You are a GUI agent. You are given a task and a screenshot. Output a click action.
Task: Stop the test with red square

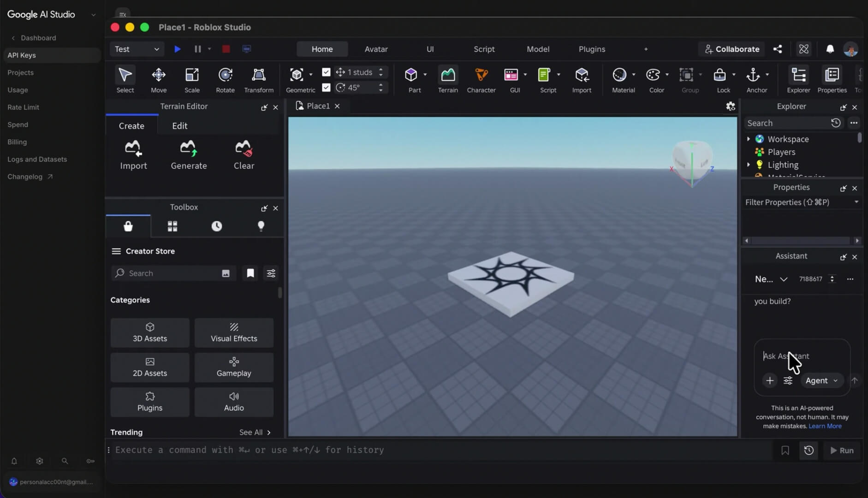[226, 49]
